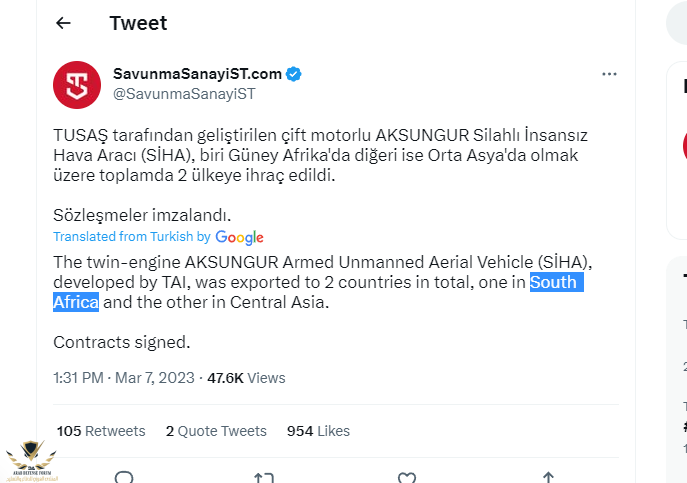Open the three-dot more options menu

609,75
